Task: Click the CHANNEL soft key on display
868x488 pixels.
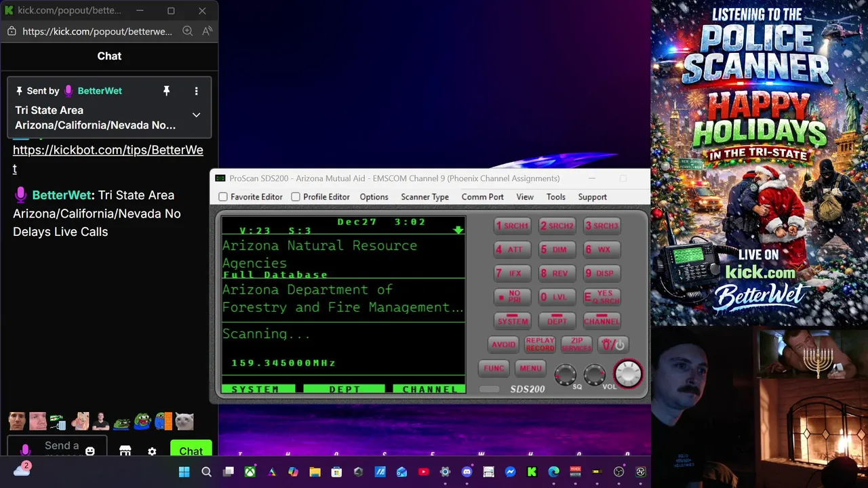Action: click(429, 389)
